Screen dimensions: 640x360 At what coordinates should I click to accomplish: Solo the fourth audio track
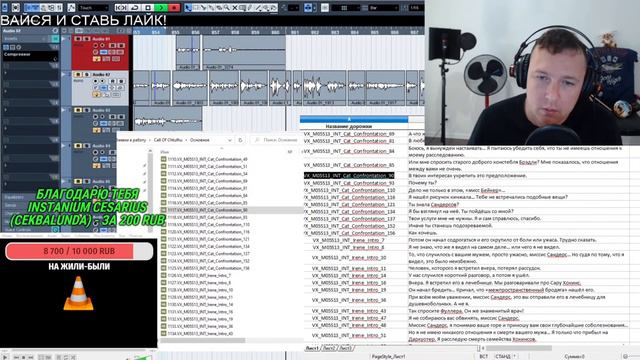(87, 146)
